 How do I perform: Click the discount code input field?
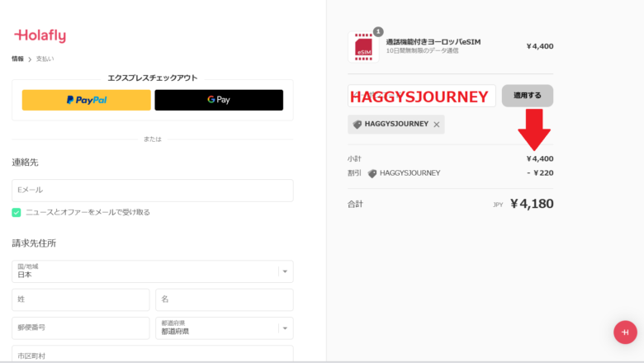click(x=422, y=96)
